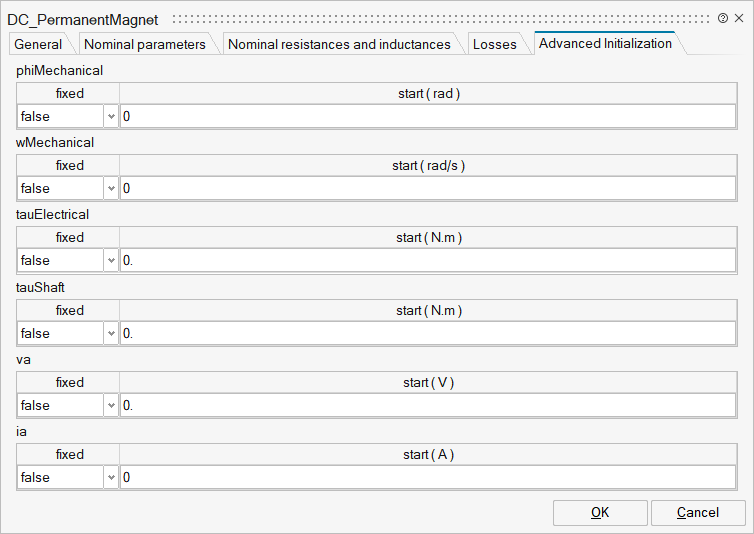Open phiMechanical fixed dropdown
The height and width of the screenshot is (534, 754).
pos(110,117)
